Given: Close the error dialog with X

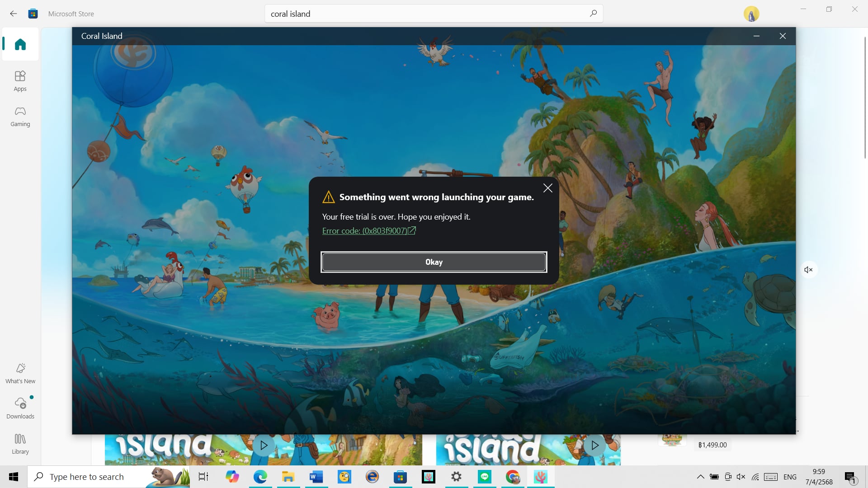Looking at the screenshot, I should (547, 188).
